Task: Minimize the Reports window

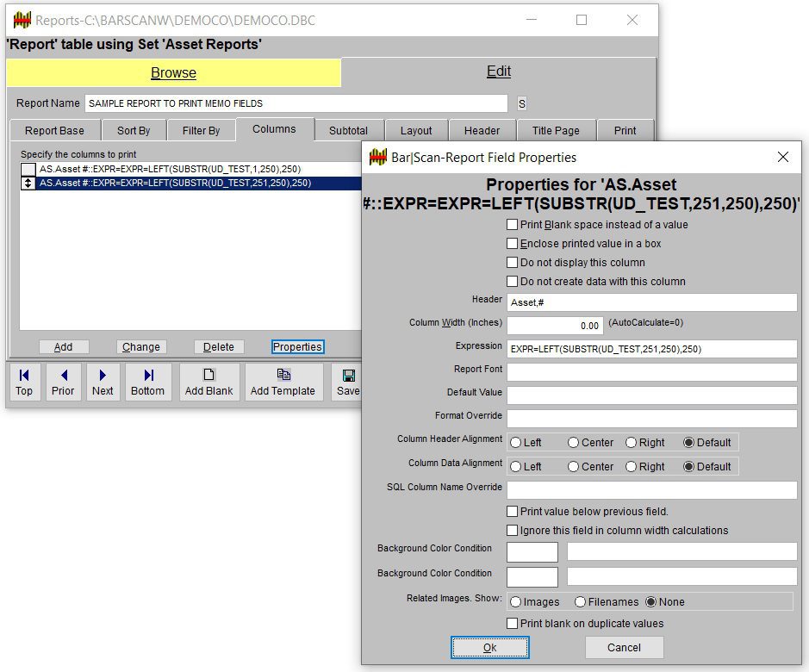Action: [532, 20]
